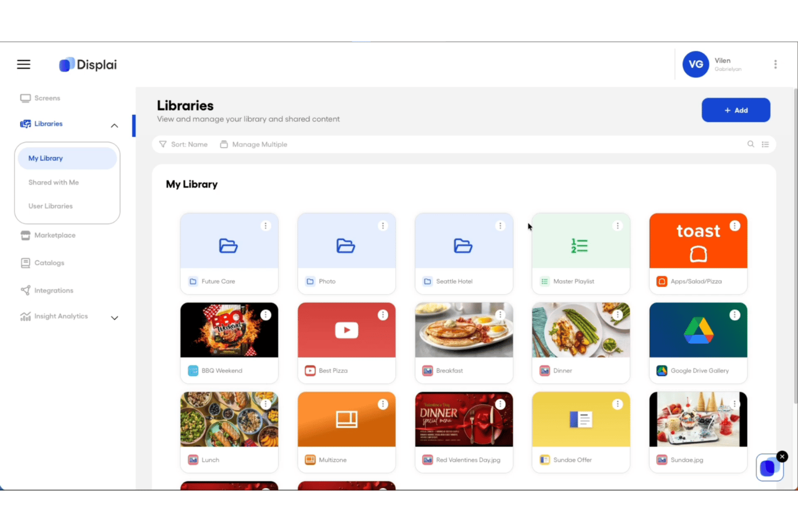Open the floating Displai assistant widget
Screen dimensions: 798x532
coord(769,468)
